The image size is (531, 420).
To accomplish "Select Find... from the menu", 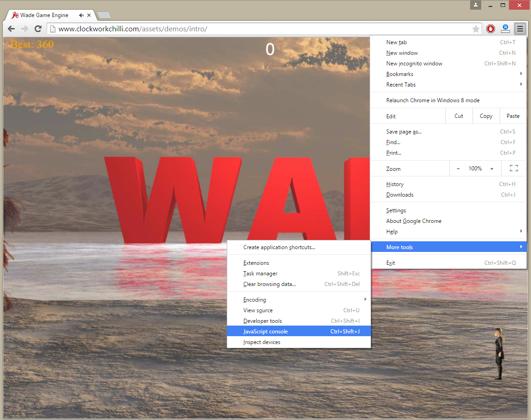I will click(x=448, y=142).
